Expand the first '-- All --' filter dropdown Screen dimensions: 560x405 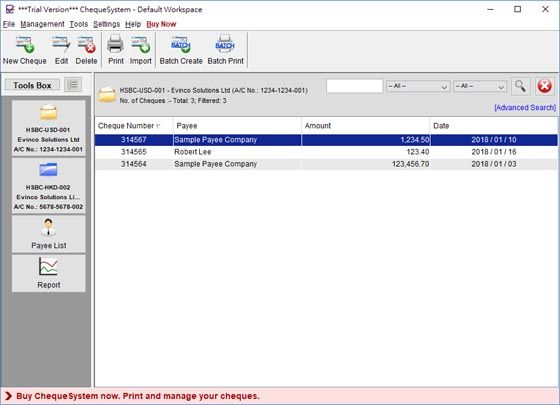[417, 86]
